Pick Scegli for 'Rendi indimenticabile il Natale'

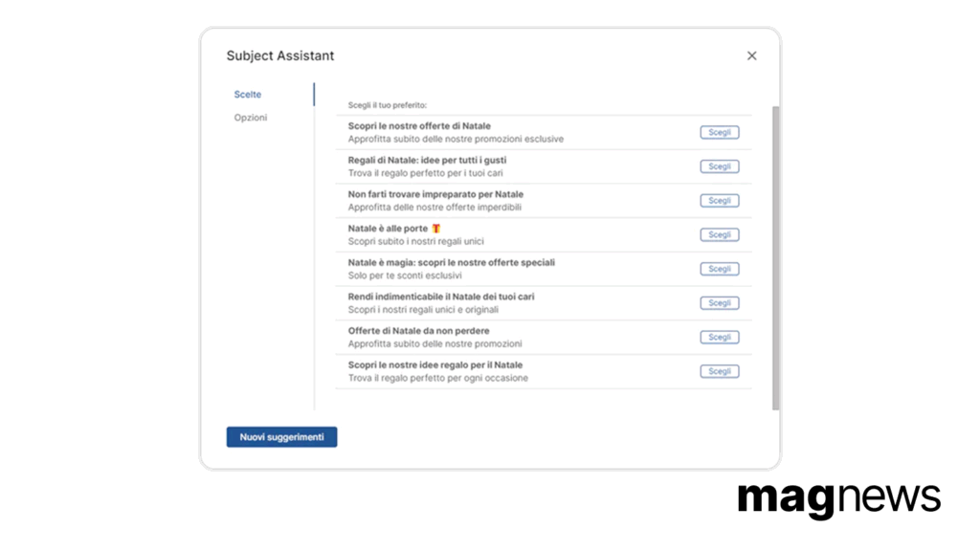point(720,303)
